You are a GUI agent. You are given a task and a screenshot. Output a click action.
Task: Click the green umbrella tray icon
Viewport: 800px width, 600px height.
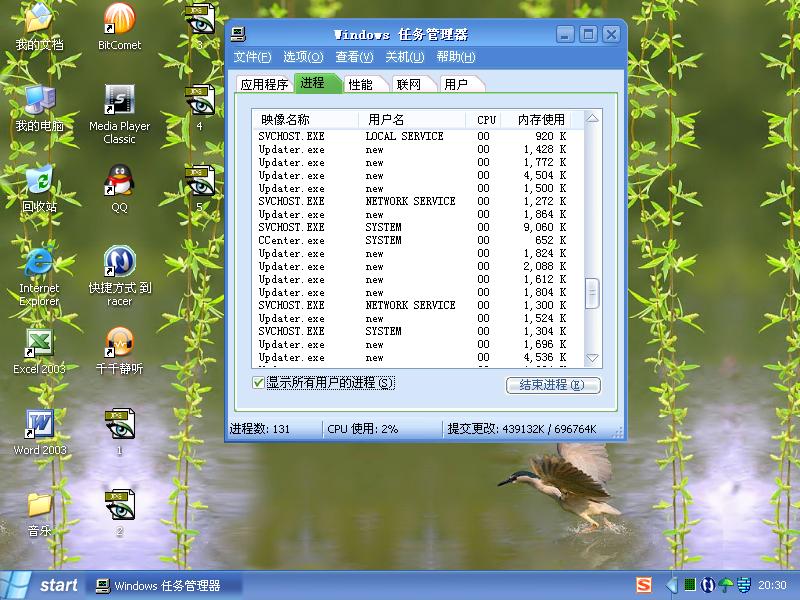(x=726, y=585)
